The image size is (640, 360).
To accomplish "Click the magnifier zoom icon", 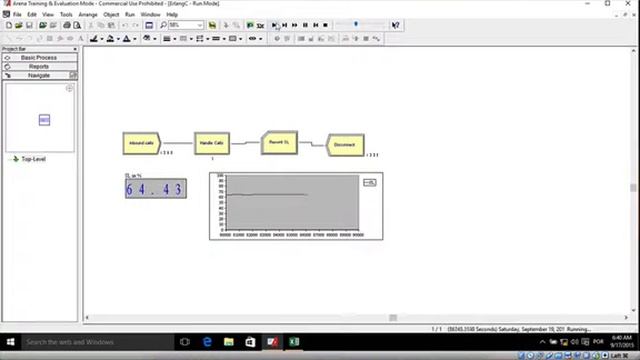I will point(163,25).
